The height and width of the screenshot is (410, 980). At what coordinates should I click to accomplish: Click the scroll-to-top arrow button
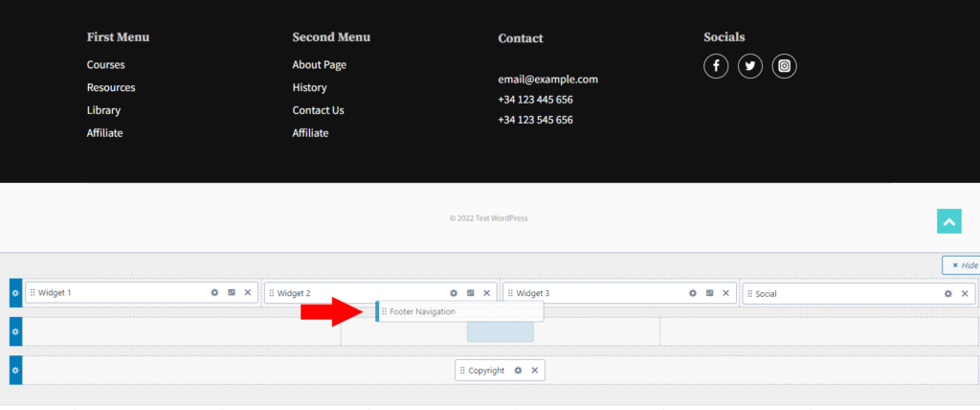click(948, 221)
